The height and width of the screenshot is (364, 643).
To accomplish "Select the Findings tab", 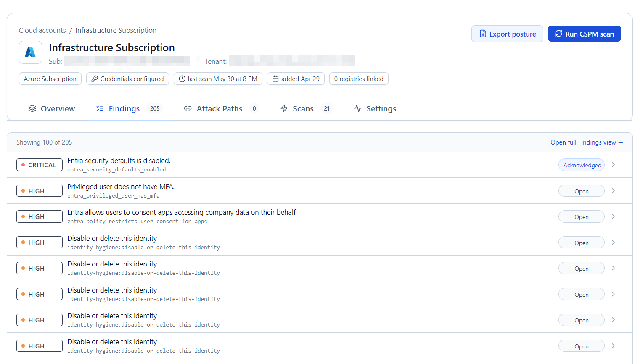I will (x=129, y=108).
